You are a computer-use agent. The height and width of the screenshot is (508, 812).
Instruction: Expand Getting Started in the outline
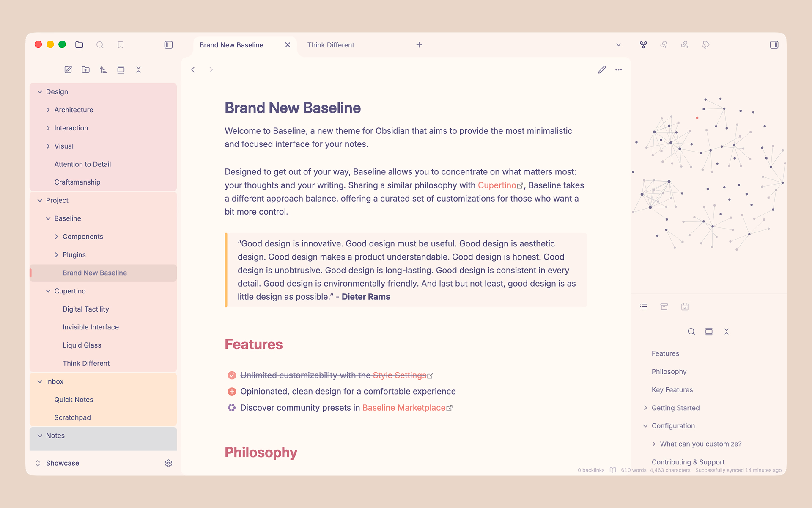645,408
